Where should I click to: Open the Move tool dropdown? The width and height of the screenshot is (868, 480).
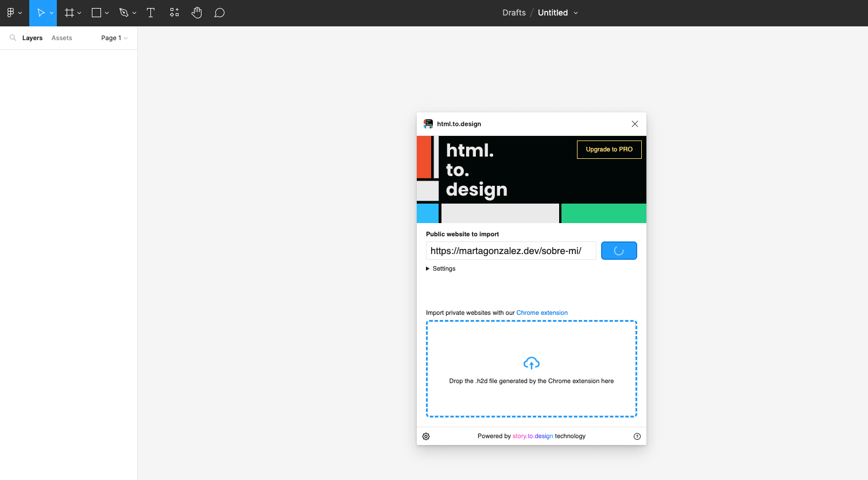point(52,13)
